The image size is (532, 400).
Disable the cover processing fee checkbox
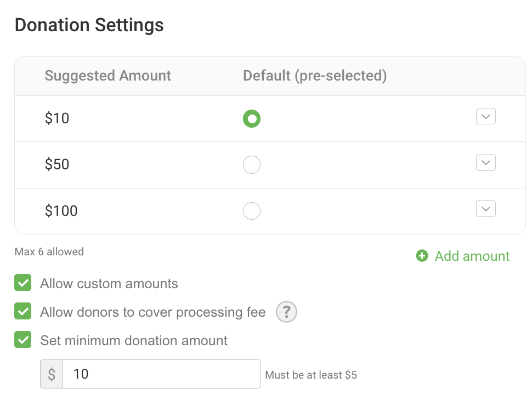[23, 312]
